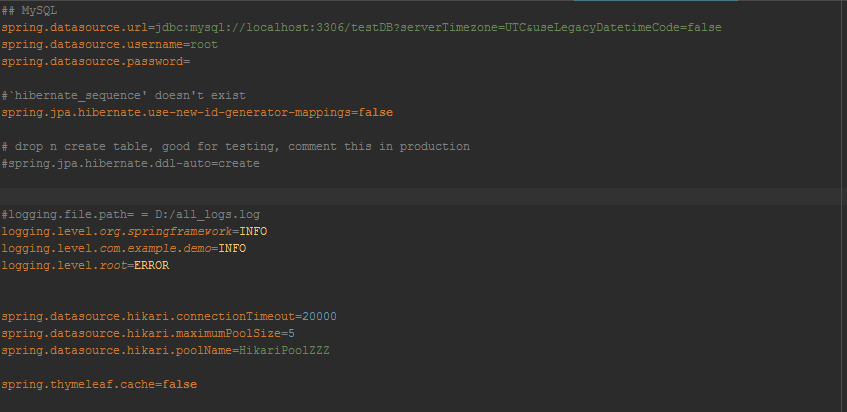This screenshot has height=412, width=847.
Task: Click the 20000 connection timeout value
Action: 319,316
